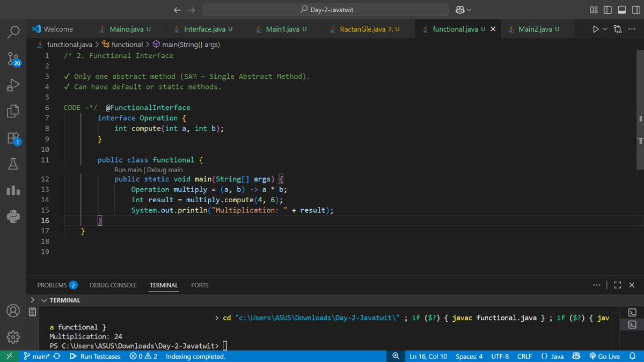Image resolution: width=644 pixels, height=362 pixels.
Task: Click 'Run main' code lens link
Action: (x=128, y=169)
